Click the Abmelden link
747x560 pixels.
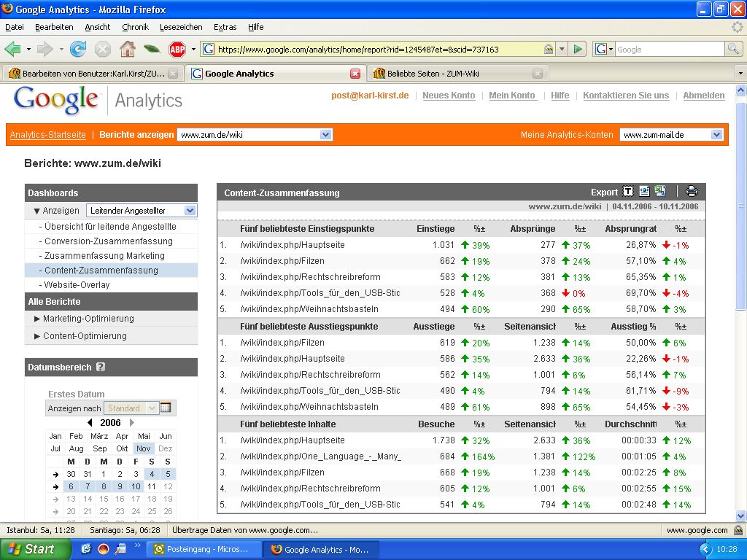[x=703, y=96]
